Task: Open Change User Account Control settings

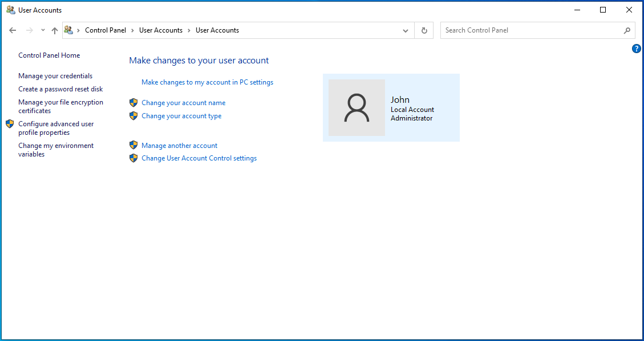Action: pos(199,158)
